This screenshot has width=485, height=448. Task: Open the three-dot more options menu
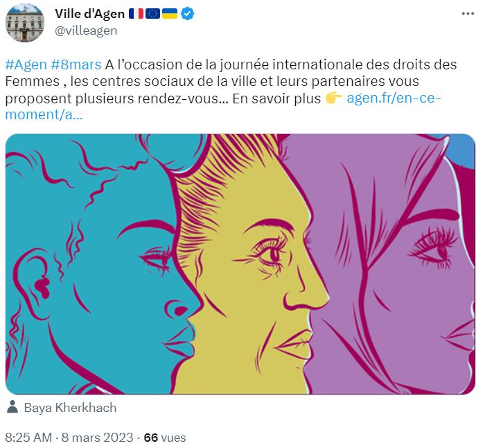pos(468,14)
